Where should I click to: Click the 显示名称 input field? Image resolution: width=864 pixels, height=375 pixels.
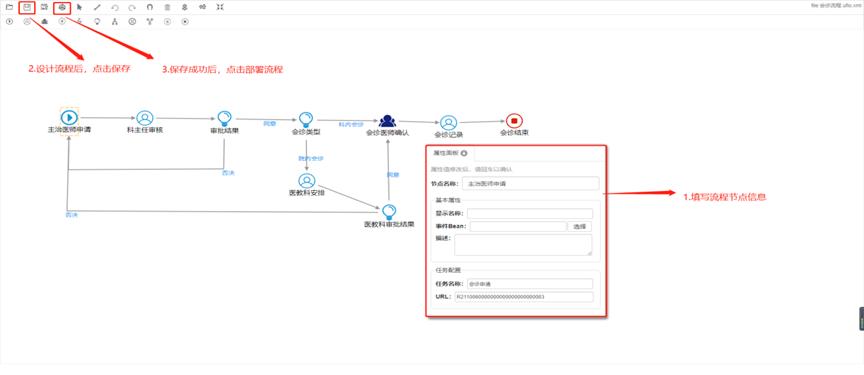[x=530, y=214]
